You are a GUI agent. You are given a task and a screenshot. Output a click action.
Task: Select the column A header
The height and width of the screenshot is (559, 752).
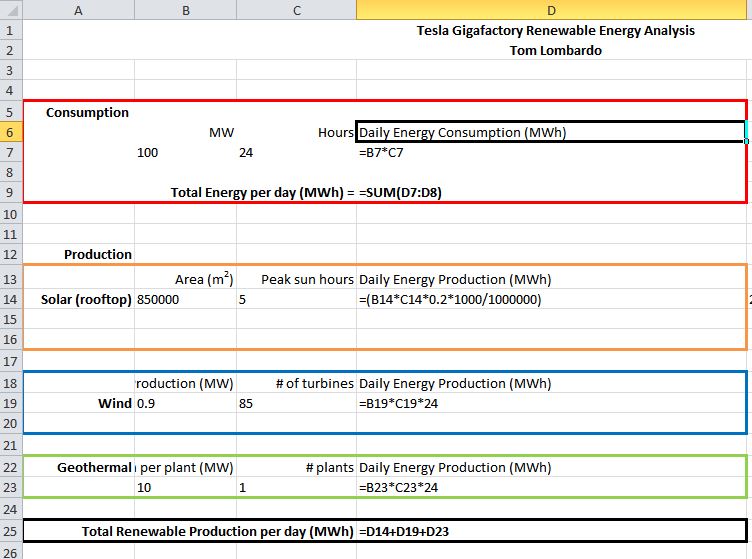click(x=79, y=10)
